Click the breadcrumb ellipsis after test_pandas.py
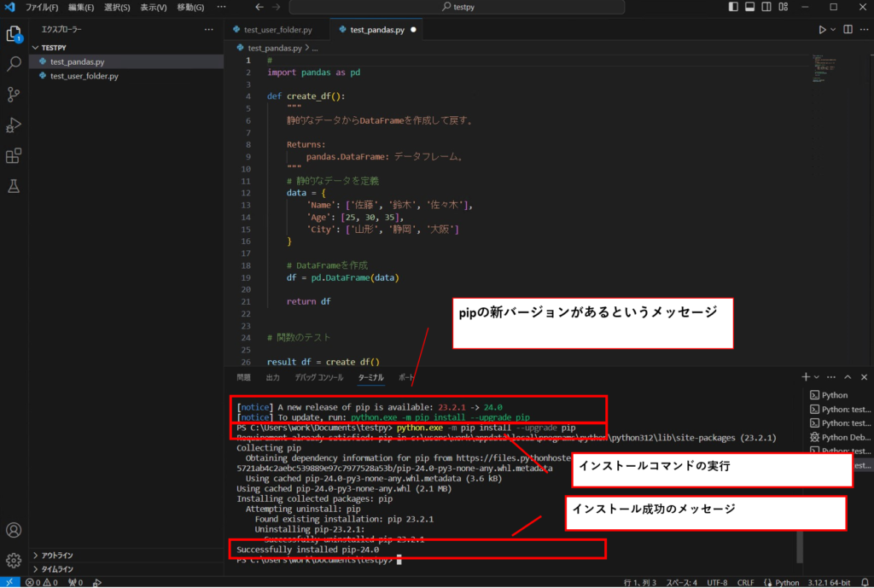This screenshot has height=588, width=874. tap(315, 48)
